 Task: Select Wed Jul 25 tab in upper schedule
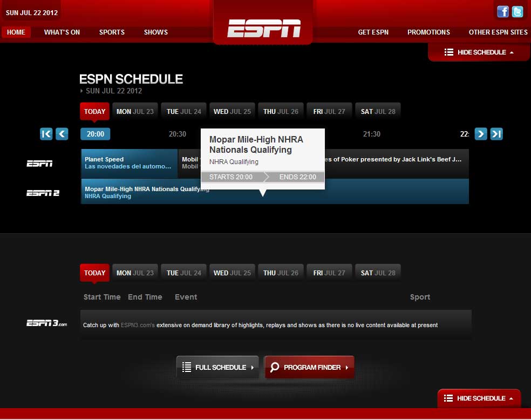coord(232,111)
